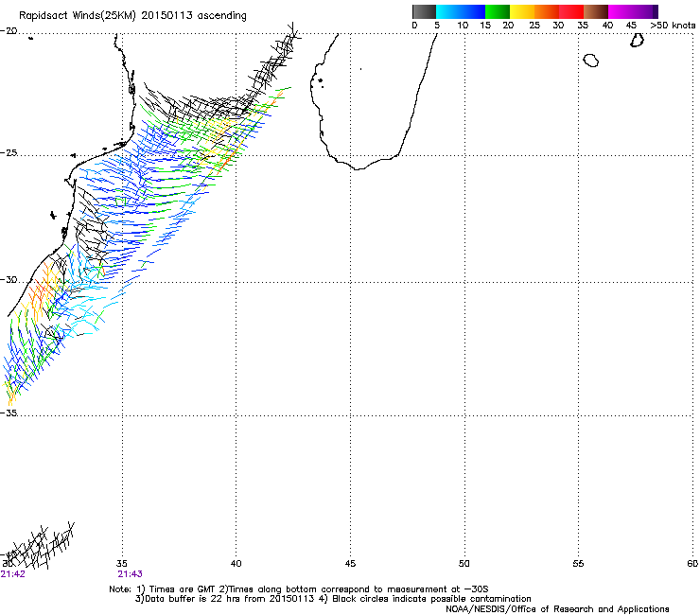The image size is (700, 615).
Task: Click the 55 longitude label
Action: point(578,564)
